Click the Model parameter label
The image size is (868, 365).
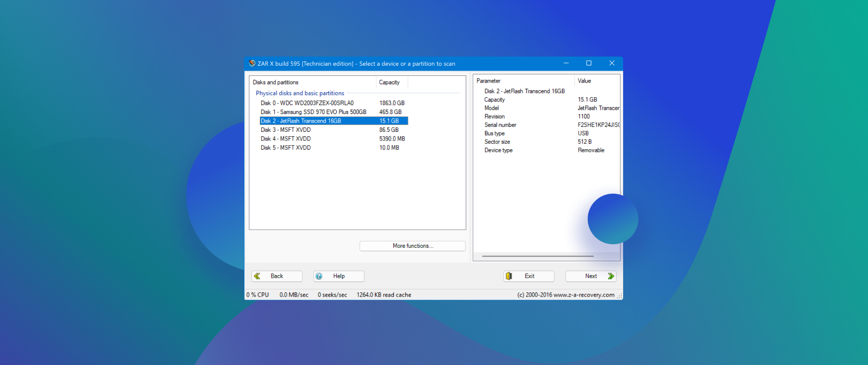492,108
